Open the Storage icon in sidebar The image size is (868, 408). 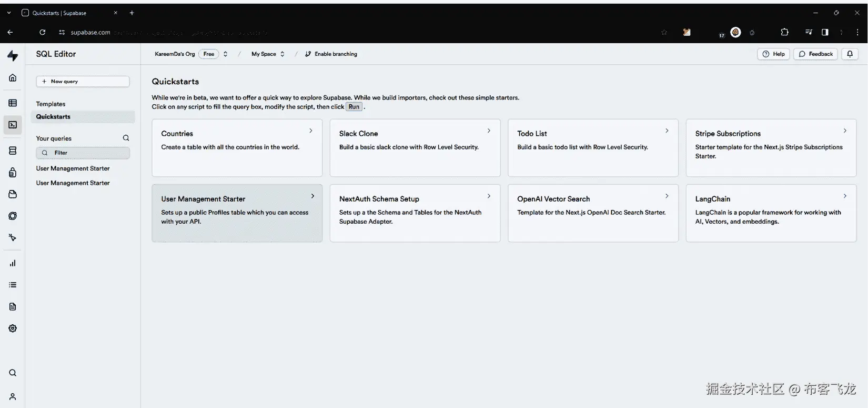(13, 194)
